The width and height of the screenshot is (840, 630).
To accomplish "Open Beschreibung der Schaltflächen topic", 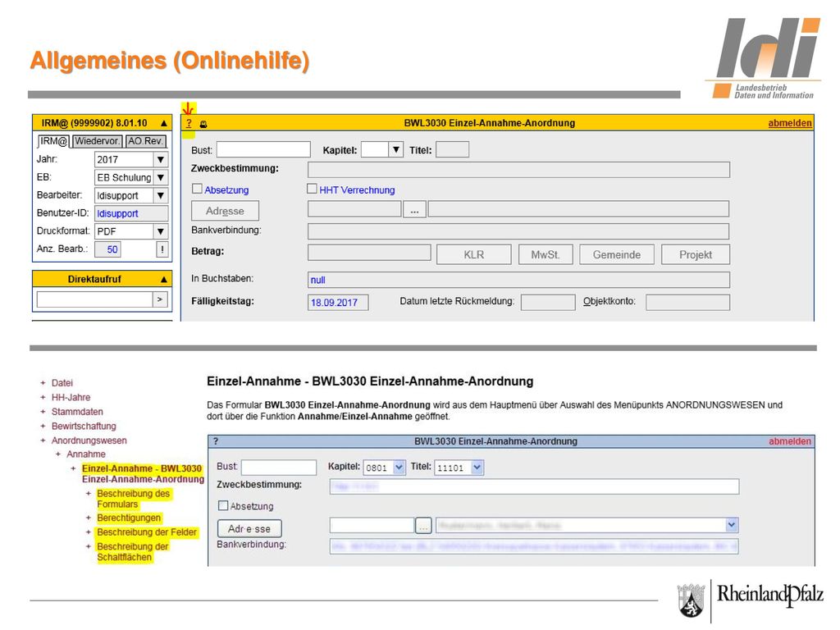I will [x=132, y=552].
